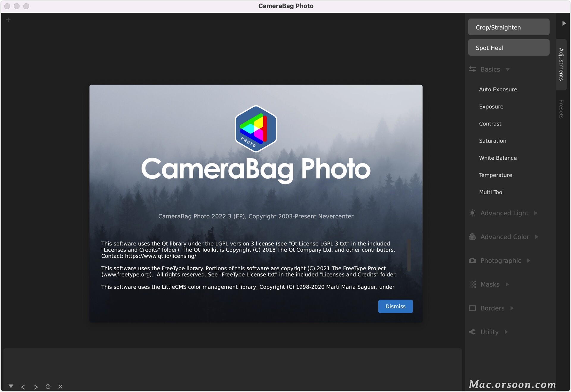571x392 pixels.
Task: Click the checkered Masks icon
Action: (472, 284)
